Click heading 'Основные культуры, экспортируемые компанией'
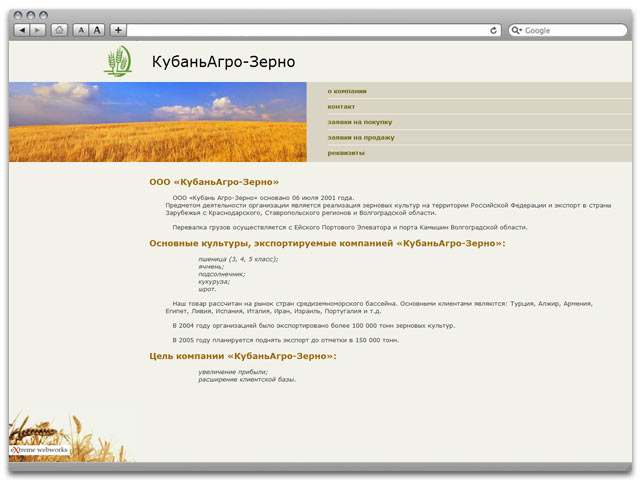 327,243
